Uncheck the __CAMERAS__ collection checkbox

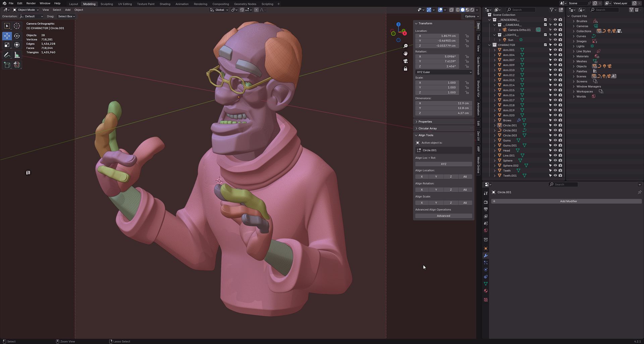click(545, 25)
